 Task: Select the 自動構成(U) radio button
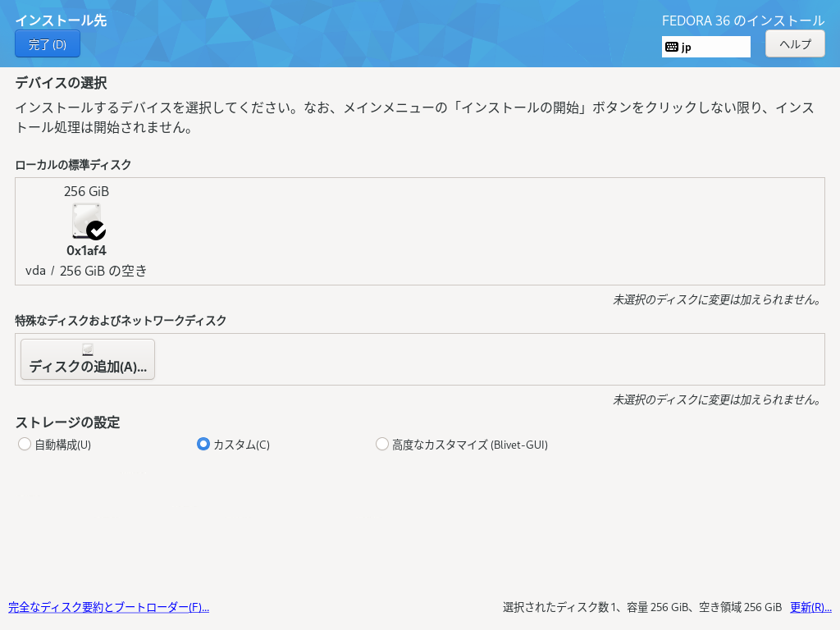point(24,444)
